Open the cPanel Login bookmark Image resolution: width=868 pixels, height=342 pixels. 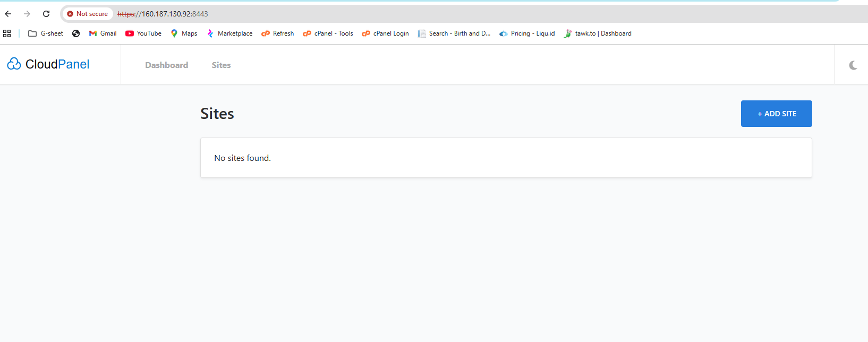(x=385, y=33)
